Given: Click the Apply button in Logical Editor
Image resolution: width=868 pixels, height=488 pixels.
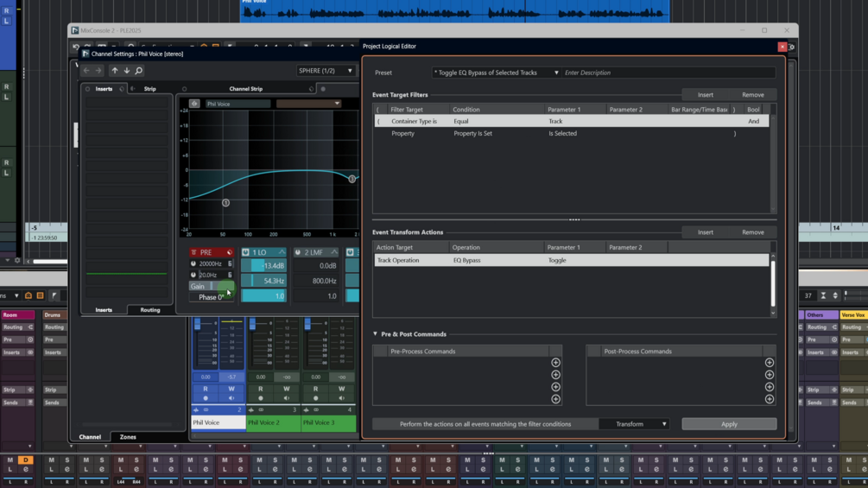Looking at the screenshot, I should 729,424.
